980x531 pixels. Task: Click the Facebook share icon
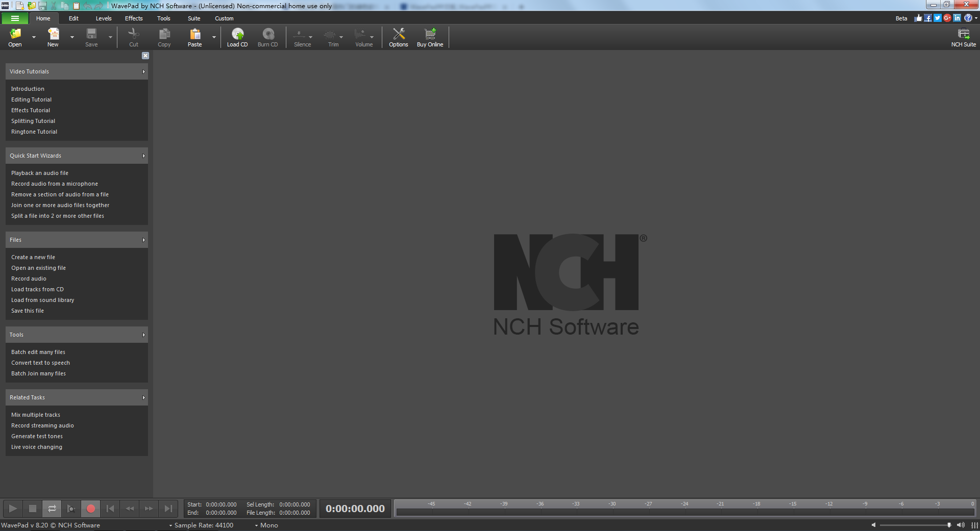[928, 18]
